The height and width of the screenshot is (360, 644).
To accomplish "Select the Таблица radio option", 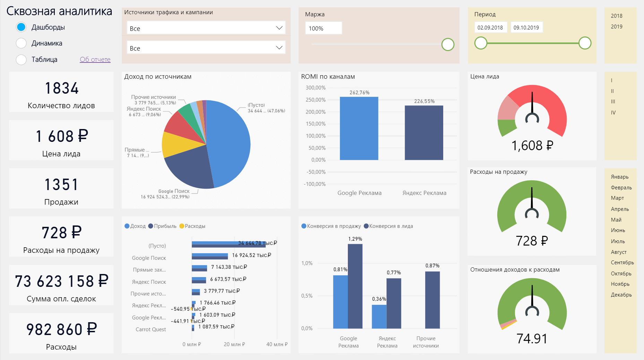I will click(x=22, y=60).
